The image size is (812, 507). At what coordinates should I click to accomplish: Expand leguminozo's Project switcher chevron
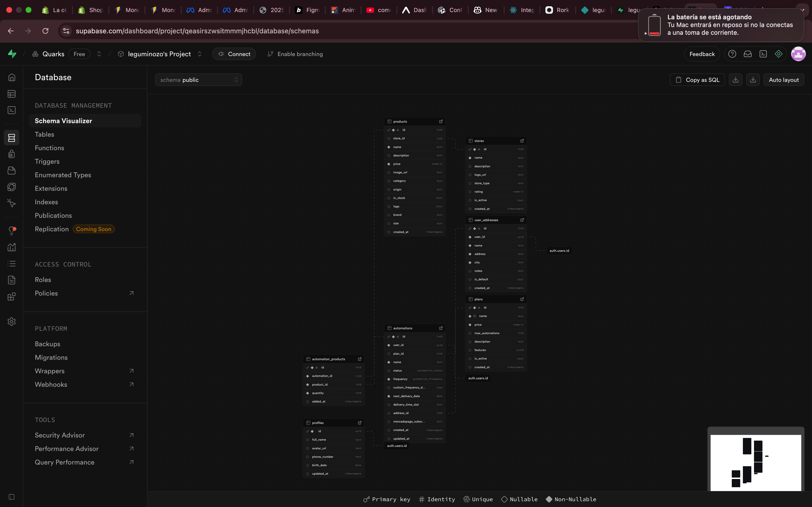(200, 54)
